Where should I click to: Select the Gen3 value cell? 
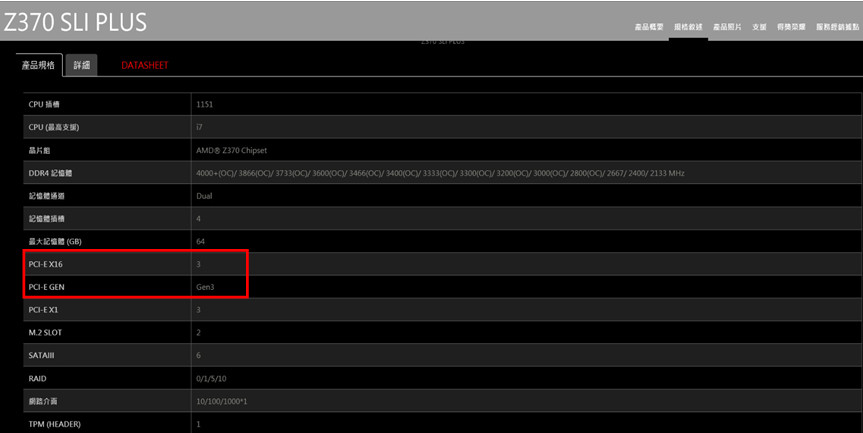205,287
